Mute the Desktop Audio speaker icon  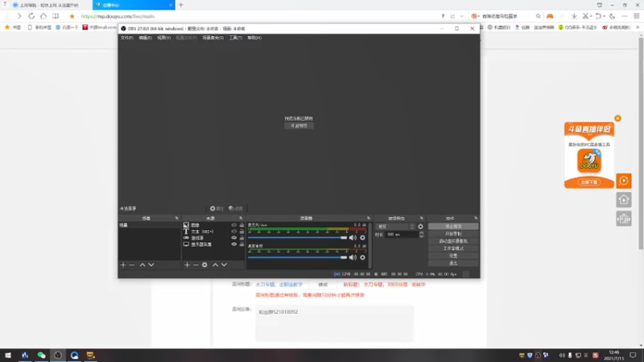(353, 257)
